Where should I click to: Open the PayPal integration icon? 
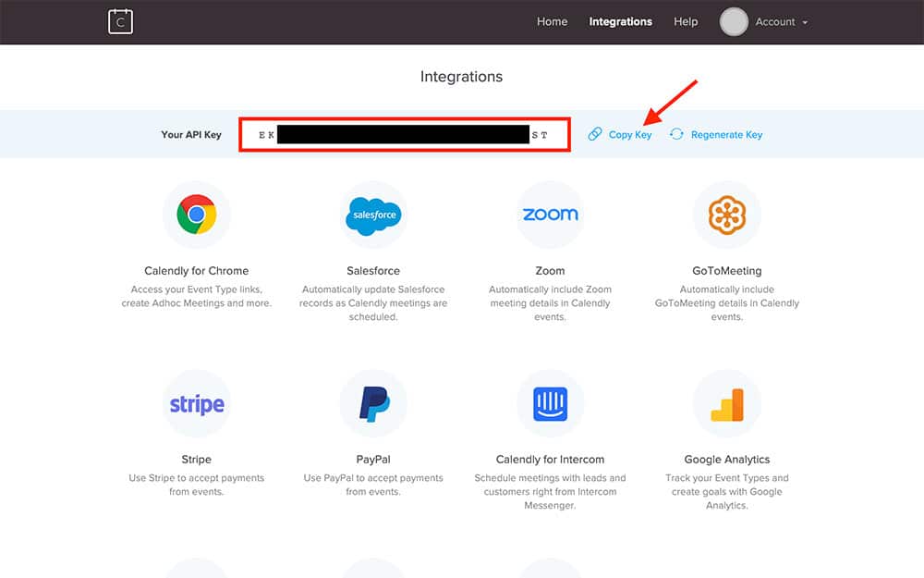(373, 404)
